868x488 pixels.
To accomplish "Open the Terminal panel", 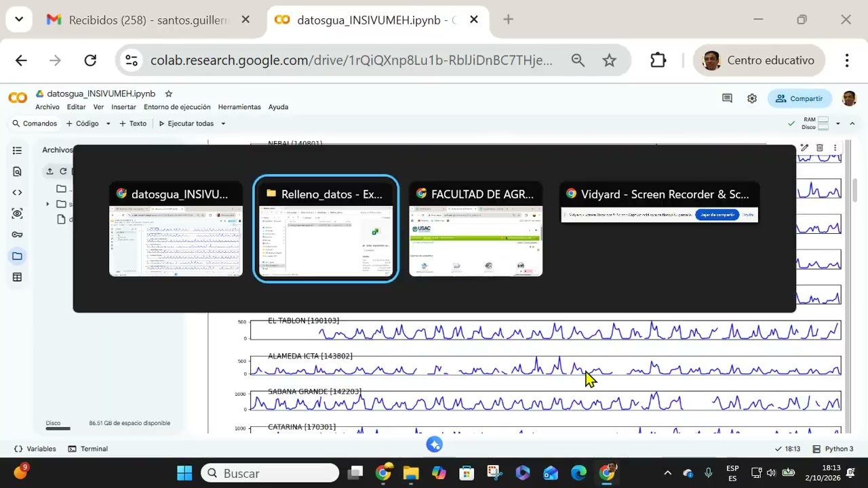I will click(87, 449).
